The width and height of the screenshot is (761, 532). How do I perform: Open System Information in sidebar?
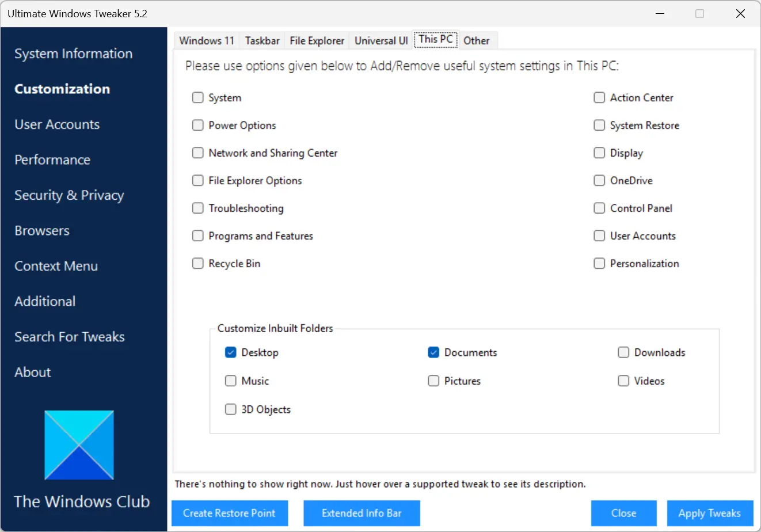[74, 54]
